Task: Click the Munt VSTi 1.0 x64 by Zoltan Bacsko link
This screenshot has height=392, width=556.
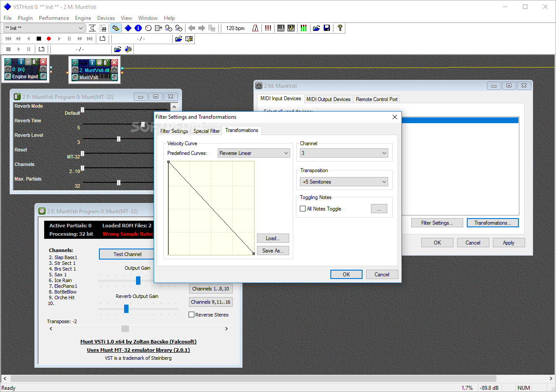Action: 138,342
